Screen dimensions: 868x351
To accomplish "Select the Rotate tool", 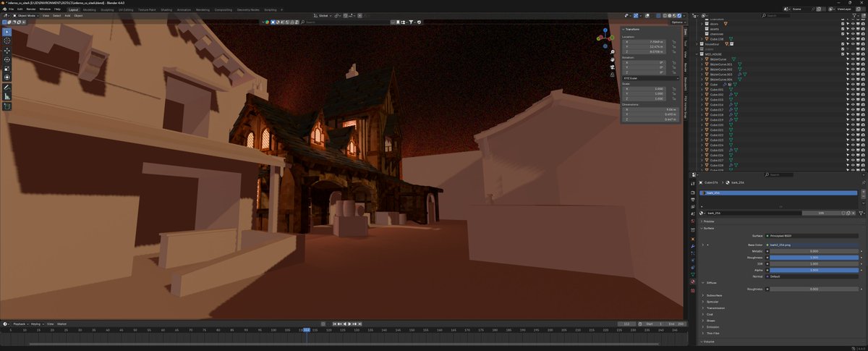I will coord(7,59).
